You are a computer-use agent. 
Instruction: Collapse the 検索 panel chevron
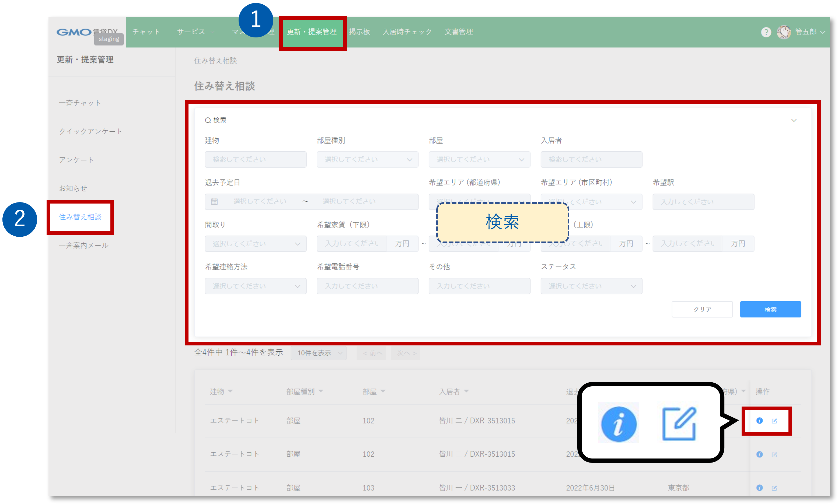point(794,120)
